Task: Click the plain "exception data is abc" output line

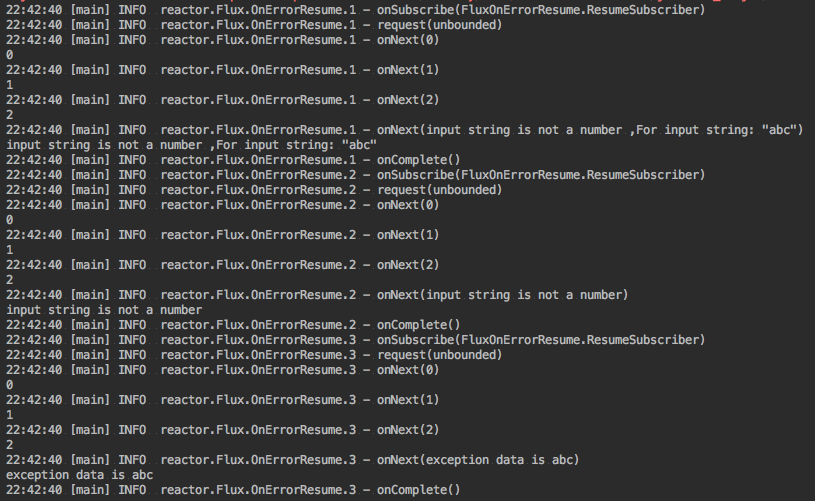Action: click(x=80, y=475)
